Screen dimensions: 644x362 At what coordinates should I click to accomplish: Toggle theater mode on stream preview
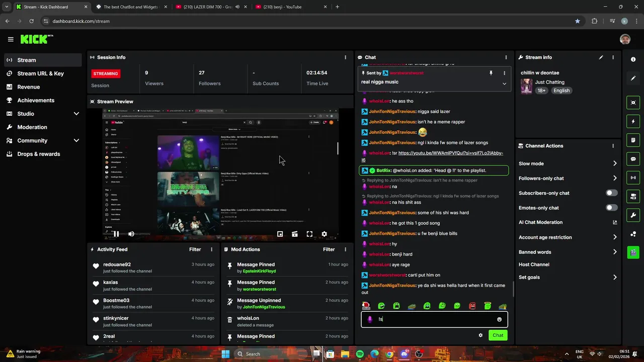click(295, 234)
